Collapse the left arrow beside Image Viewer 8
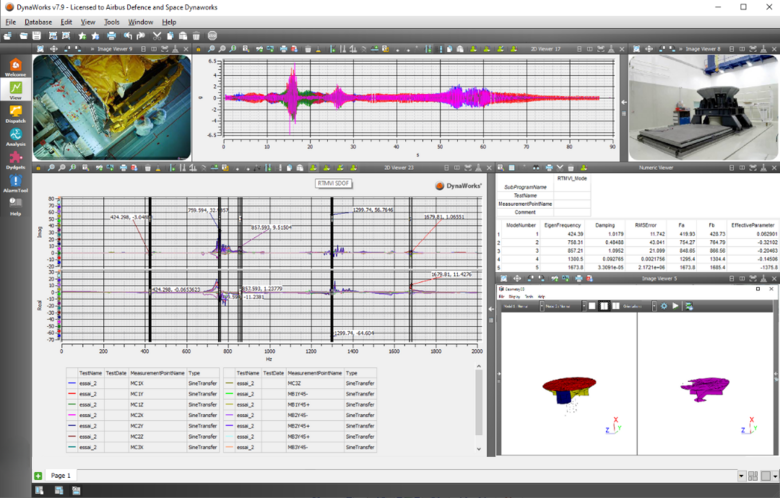Viewport: 780px width, 498px height. point(624,102)
